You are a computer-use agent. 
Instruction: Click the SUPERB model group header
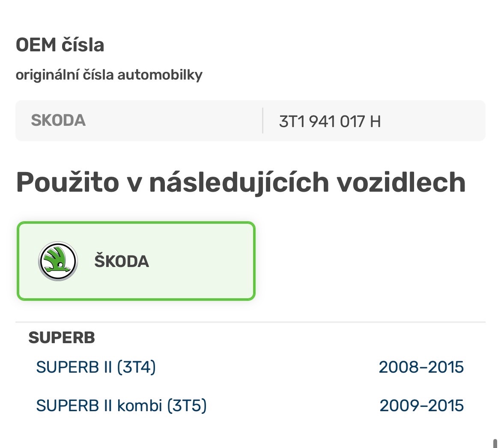click(x=62, y=338)
